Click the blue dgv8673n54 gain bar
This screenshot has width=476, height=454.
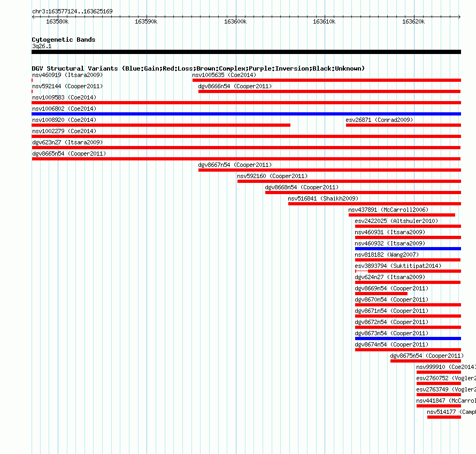(x=408, y=338)
